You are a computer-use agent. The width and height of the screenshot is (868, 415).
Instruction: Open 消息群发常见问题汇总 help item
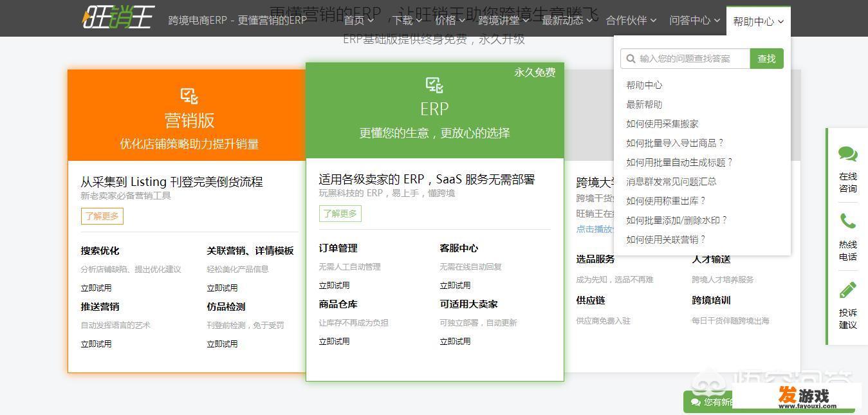[671, 181]
